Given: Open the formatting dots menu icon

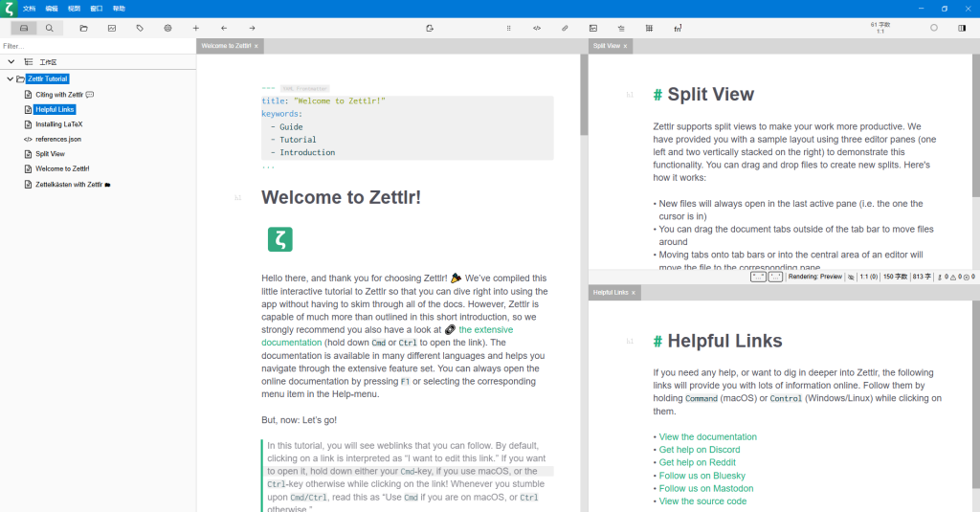Looking at the screenshot, I should tap(509, 28).
